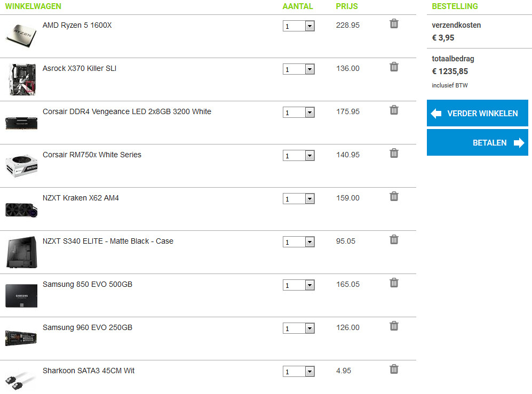Click the Asrock motherboard thumbnail image
The width and height of the screenshot is (532, 394).
(x=22, y=79)
